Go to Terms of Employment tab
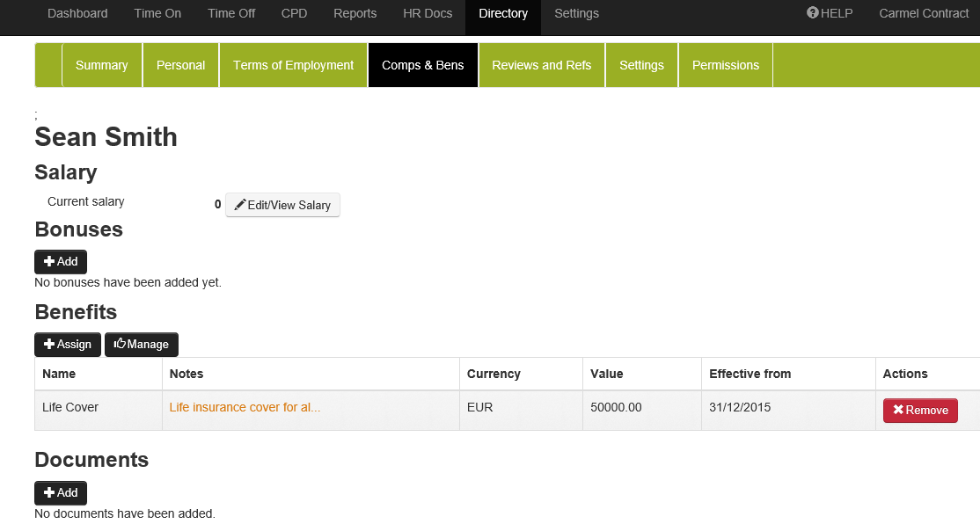This screenshot has height=524, width=980. pos(293,65)
